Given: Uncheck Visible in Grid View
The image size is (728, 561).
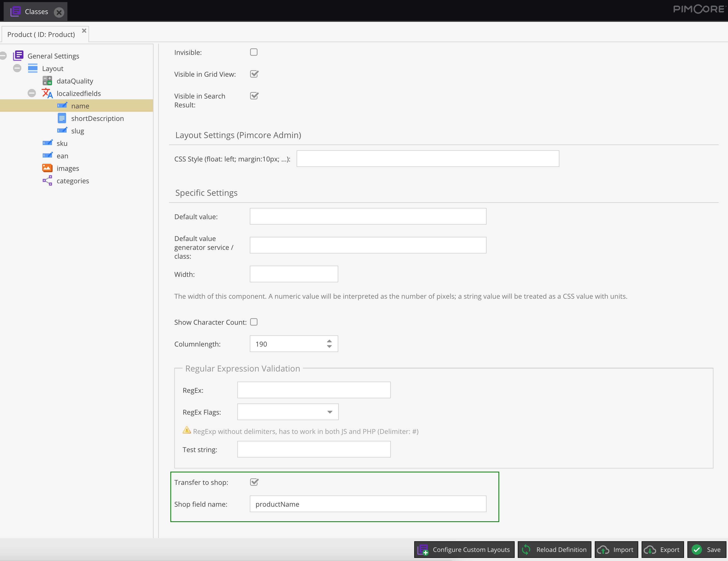Looking at the screenshot, I should pos(254,74).
